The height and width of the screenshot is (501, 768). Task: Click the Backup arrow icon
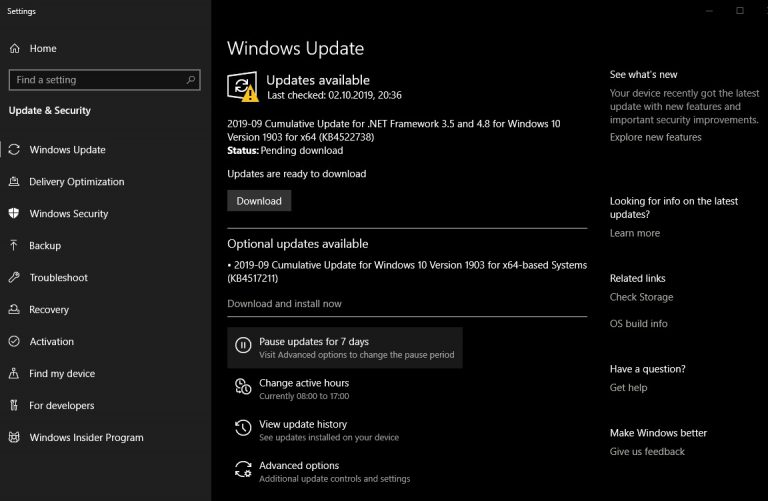coord(14,245)
